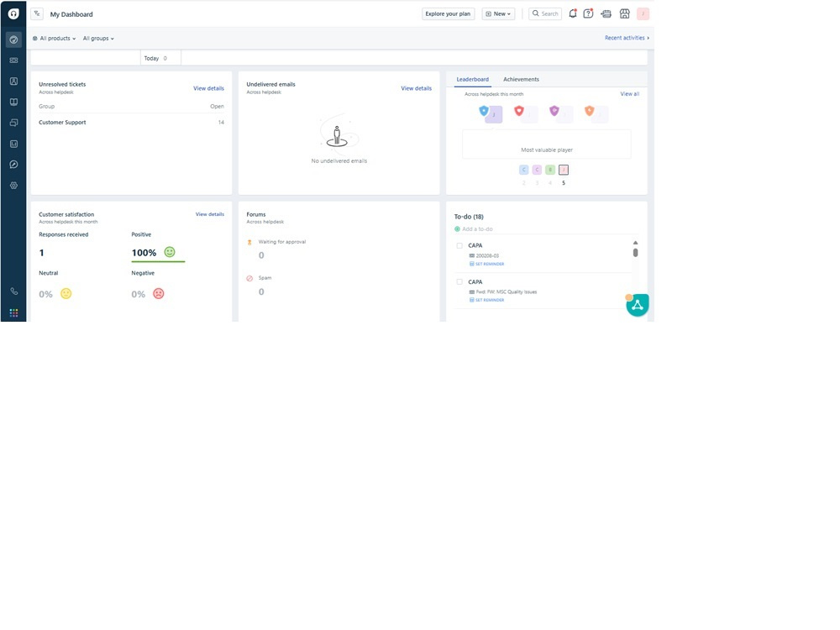The image size is (840, 630).
Task: Open the notifications bell icon
Action: click(x=573, y=13)
